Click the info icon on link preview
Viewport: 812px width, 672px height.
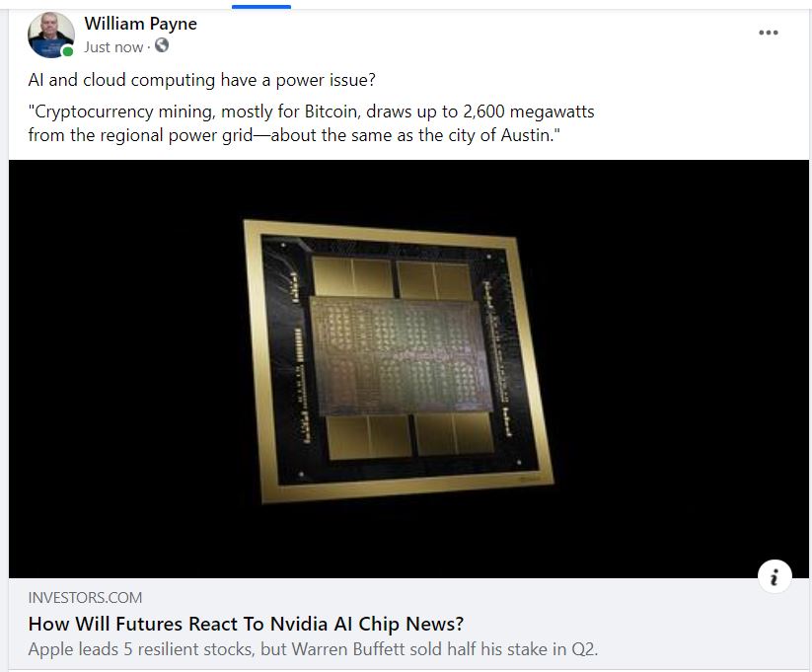coord(775,576)
